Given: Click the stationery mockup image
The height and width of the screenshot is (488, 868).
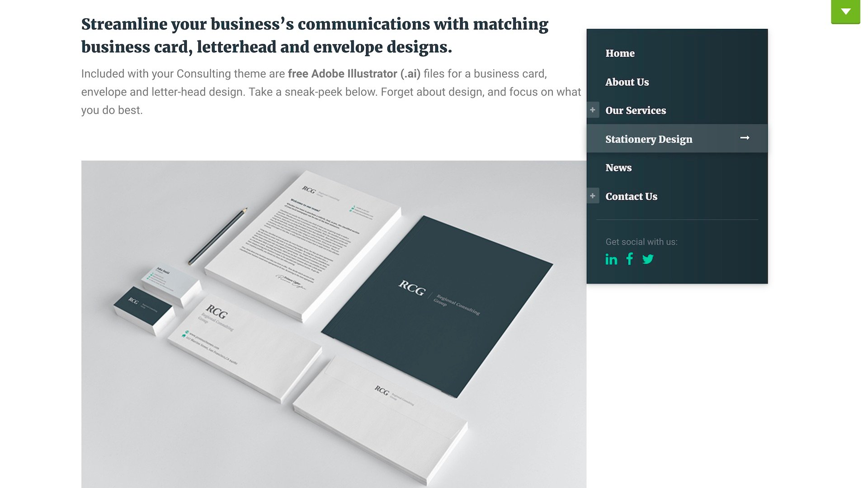Looking at the screenshot, I should (334, 324).
